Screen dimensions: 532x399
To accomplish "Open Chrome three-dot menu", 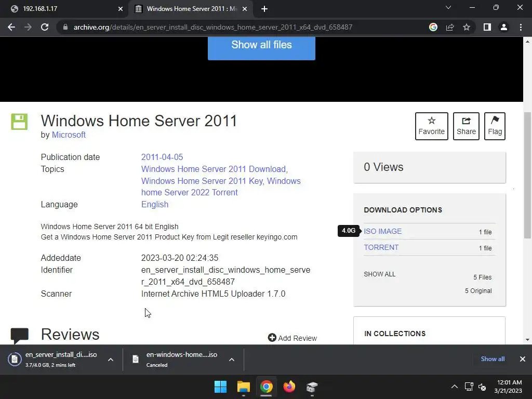I will tap(521, 27).
